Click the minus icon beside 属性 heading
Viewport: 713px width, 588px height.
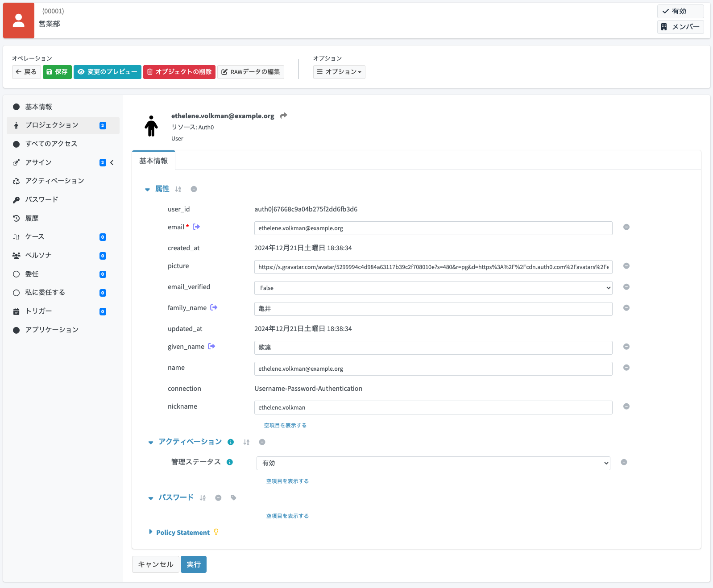point(194,189)
